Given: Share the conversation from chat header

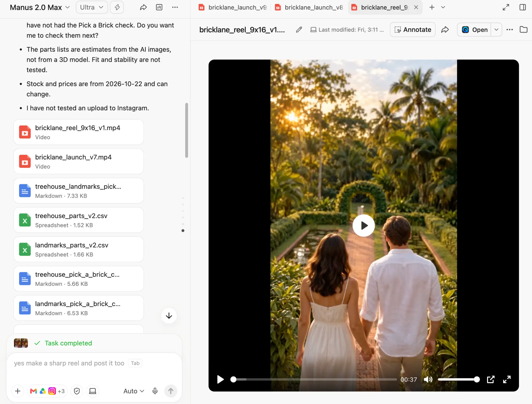Looking at the screenshot, I should tap(143, 7).
